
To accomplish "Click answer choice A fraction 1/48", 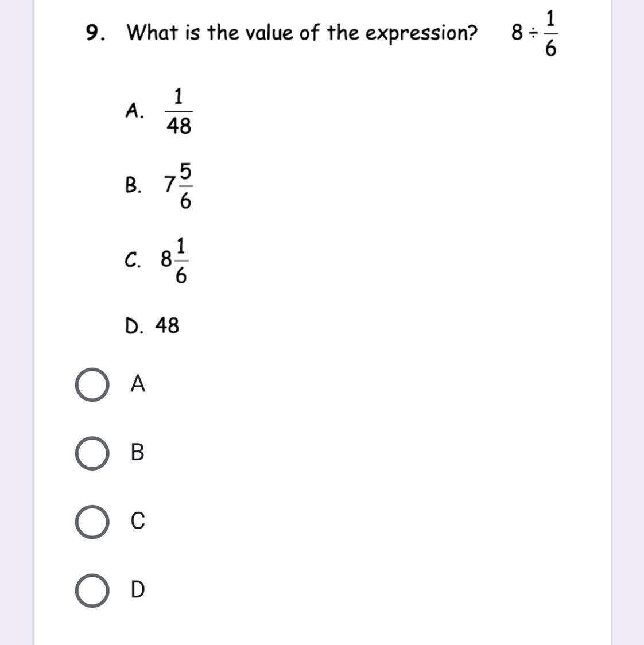I will coord(179,111).
